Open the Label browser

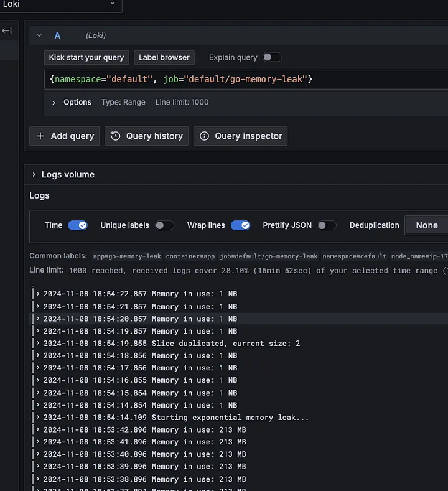164,58
